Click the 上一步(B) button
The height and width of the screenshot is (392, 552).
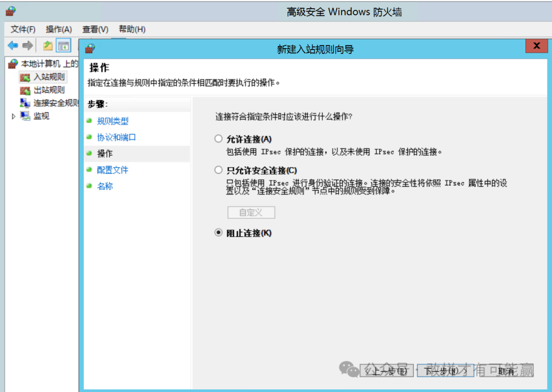tap(386, 371)
